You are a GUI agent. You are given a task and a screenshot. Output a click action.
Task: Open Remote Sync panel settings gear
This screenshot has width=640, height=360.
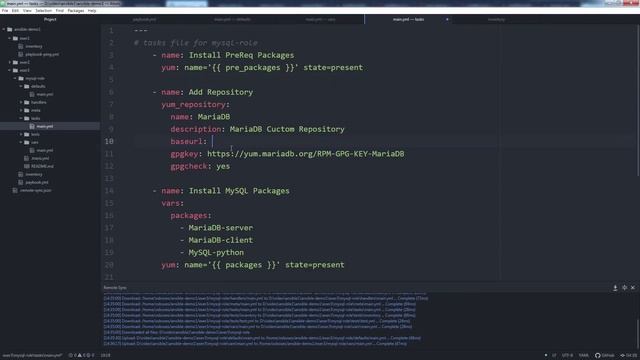pos(624,288)
